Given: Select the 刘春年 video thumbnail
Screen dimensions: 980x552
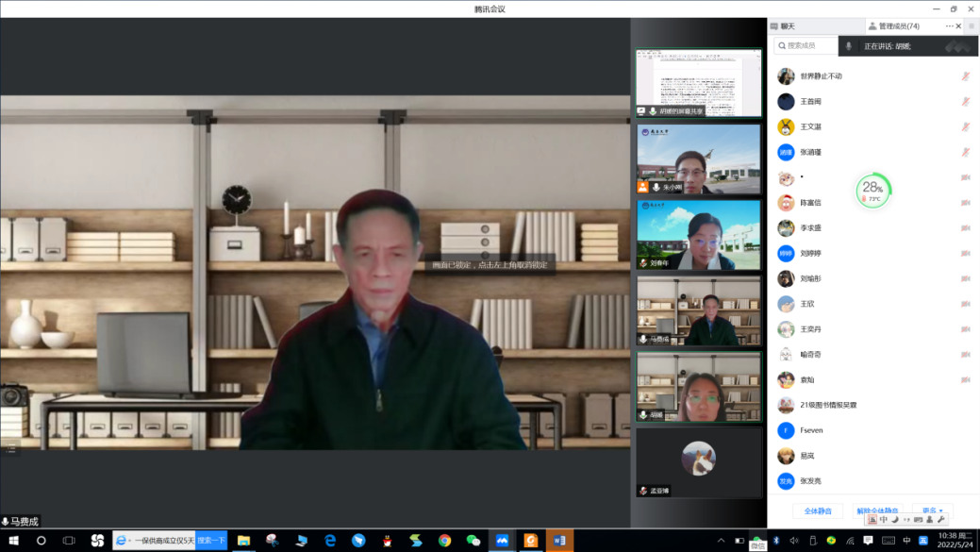Looking at the screenshot, I should tap(699, 235).
